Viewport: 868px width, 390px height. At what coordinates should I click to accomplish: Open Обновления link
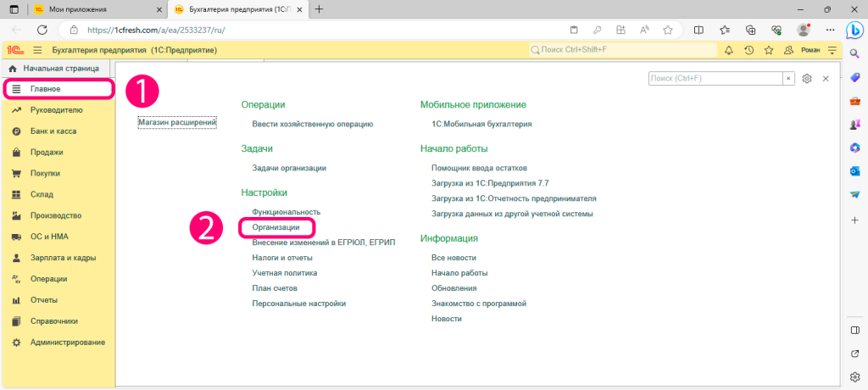point(454,288)
